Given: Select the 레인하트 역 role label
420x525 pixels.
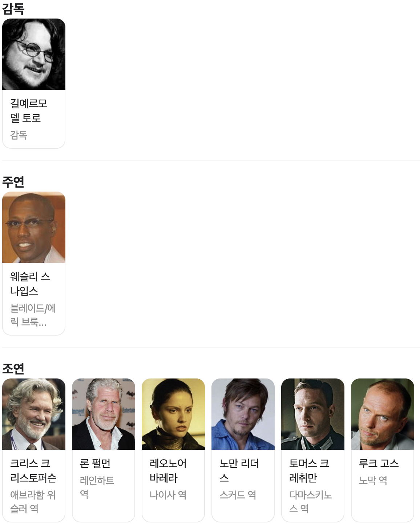Looking at the screenshot, I should [97, 487].
